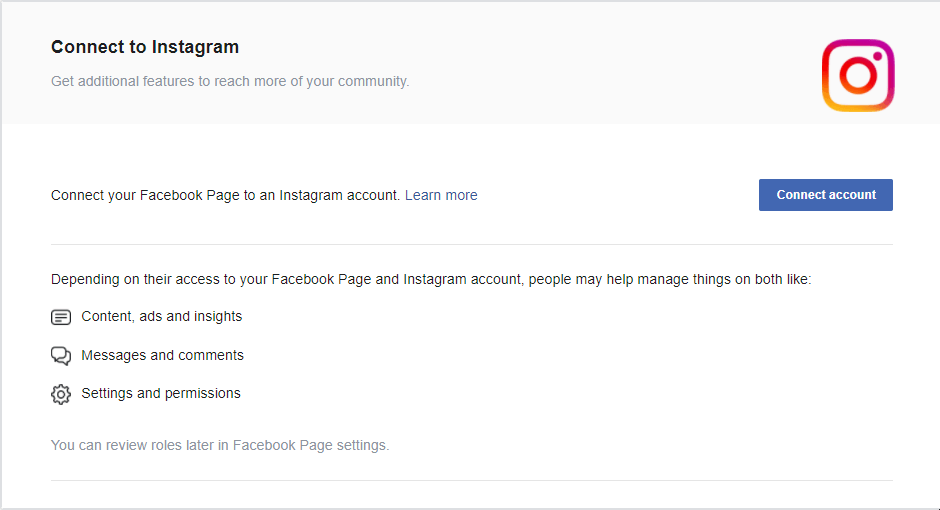Click the camera lens circle of Instagram logo
This screenshot has height=510, width=940.
858,76
